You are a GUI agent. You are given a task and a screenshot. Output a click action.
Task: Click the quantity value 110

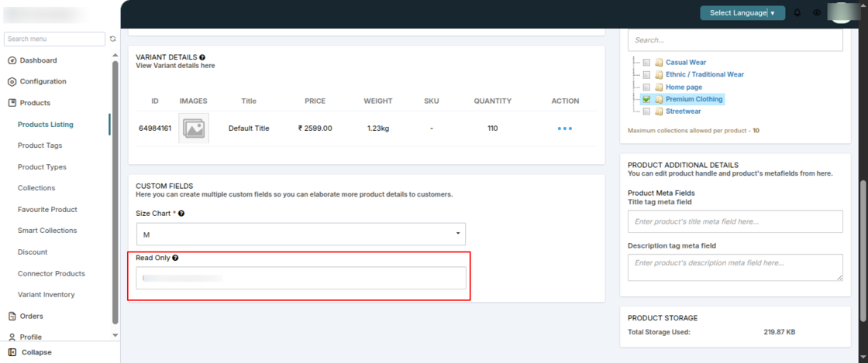[492, 128]
